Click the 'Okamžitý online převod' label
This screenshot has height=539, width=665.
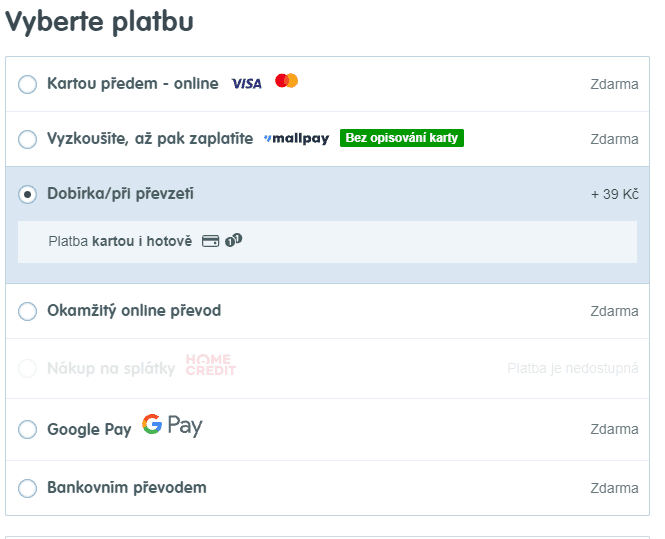pos(134,311)
